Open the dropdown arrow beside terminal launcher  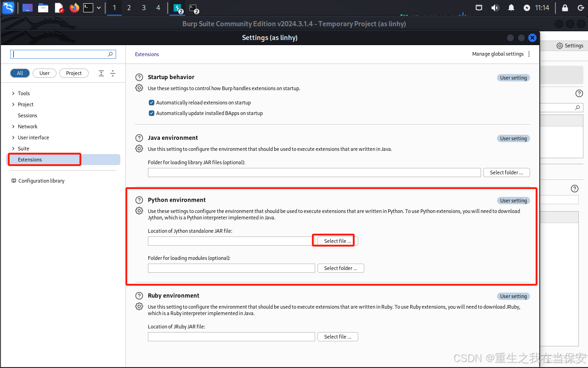(x=98, y=8)
